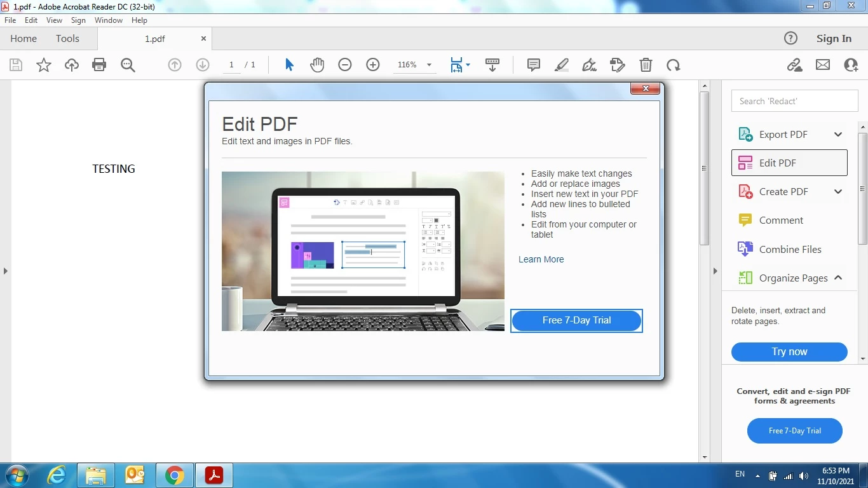Close the 1.pdf document tab
The image size is (868, 488).
203,38
